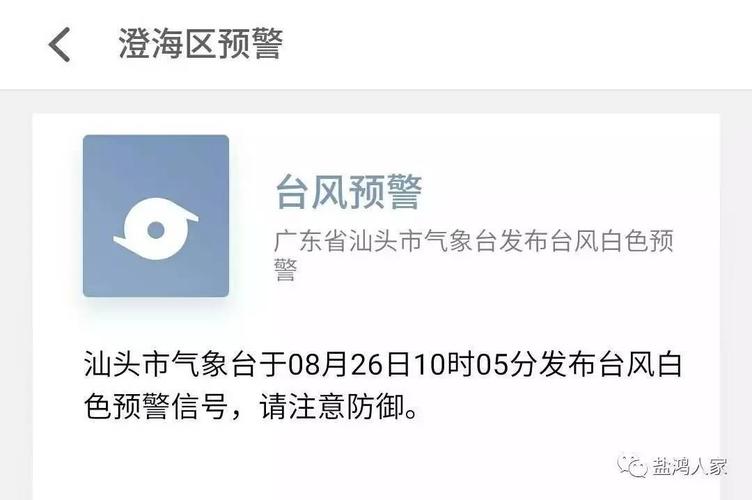This screenshot has width=752, height=500.
Task: Click 发布台风白 at the first line's end
Action: (610, 364)
